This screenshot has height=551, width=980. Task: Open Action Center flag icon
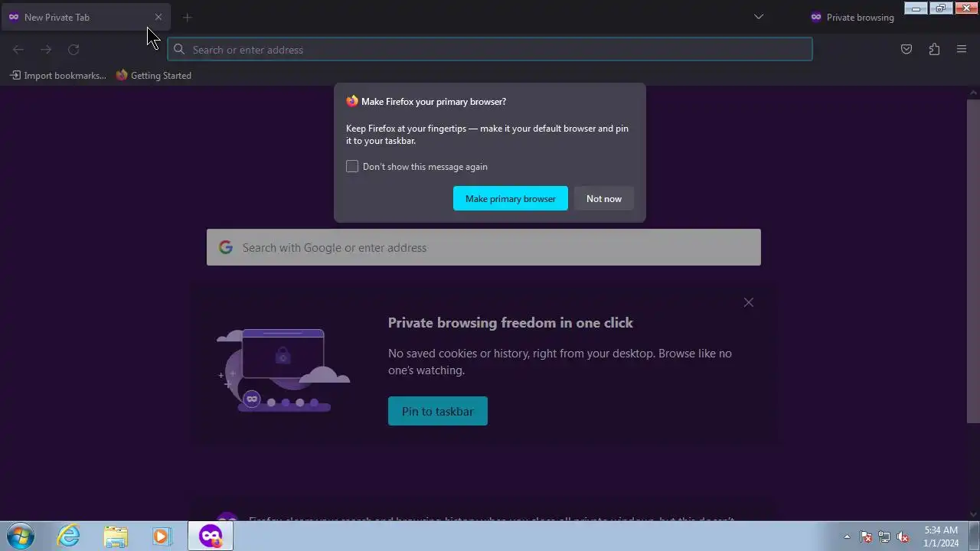pos(866,536)
